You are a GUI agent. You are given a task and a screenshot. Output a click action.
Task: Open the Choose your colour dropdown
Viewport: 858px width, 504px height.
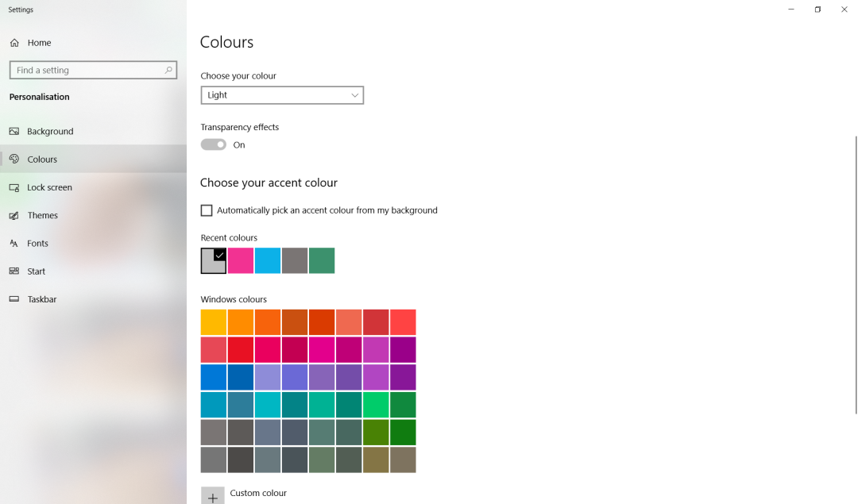(x=282, y=95)
